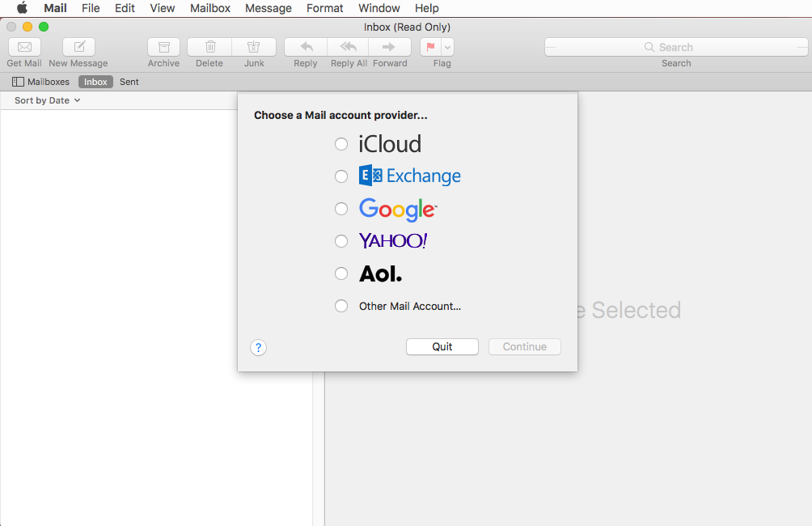The height and width of the screenshot is (526, 812).
Task: Compose with the New Message icon
Action: point(78,47)
